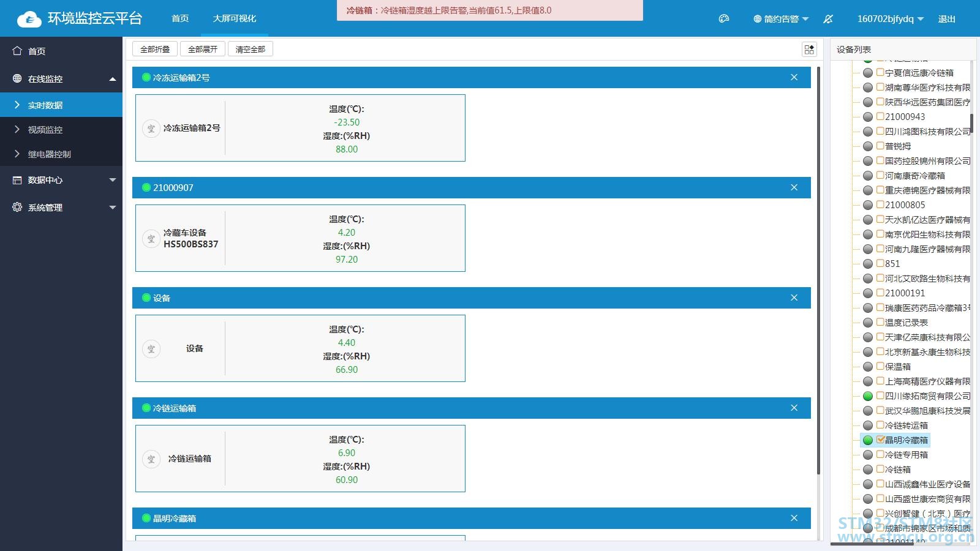
Task: Click humidity value 97.20
Action: click(347, 260)
